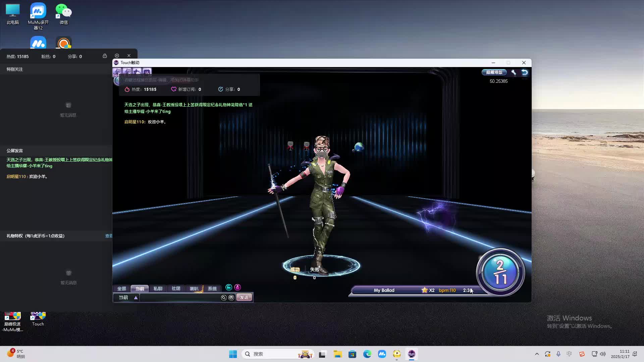Click the chat message input field
The width and height of the screenshot is (644, 362).
(x=179, y=298)
